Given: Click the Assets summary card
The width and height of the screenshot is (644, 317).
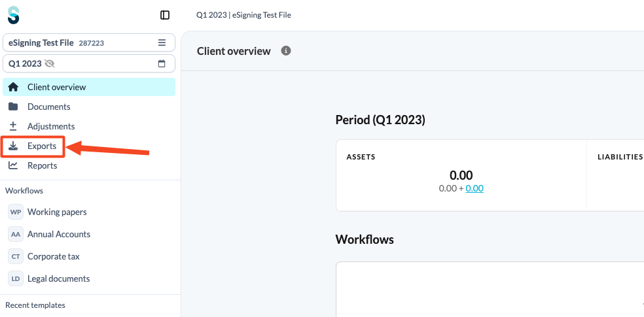Looking at the screenshot, I should (x=461, y=176).
